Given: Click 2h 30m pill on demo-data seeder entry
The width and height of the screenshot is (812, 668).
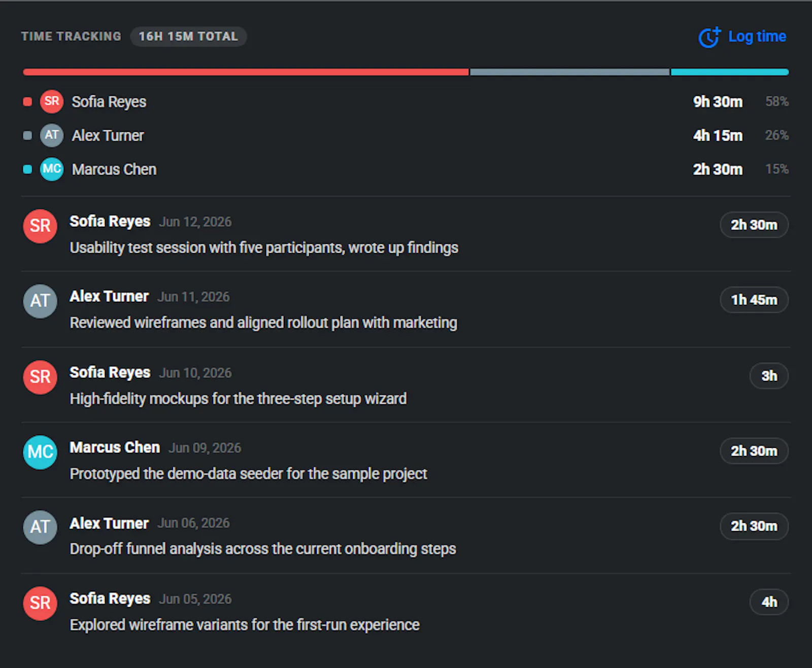Looking at the screenshot, I should (754, 451).
